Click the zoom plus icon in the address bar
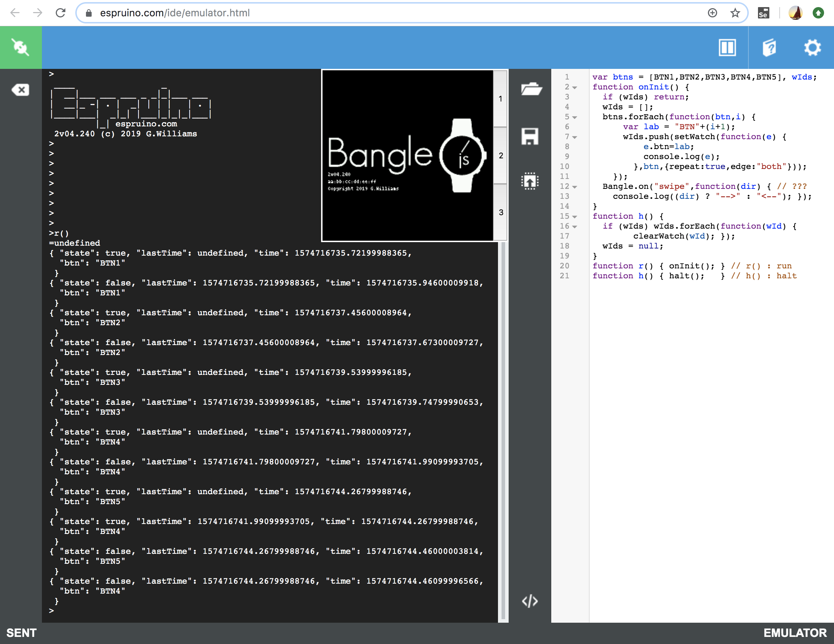This screenshot has width=834, height=644. click(x=712, y=13)
